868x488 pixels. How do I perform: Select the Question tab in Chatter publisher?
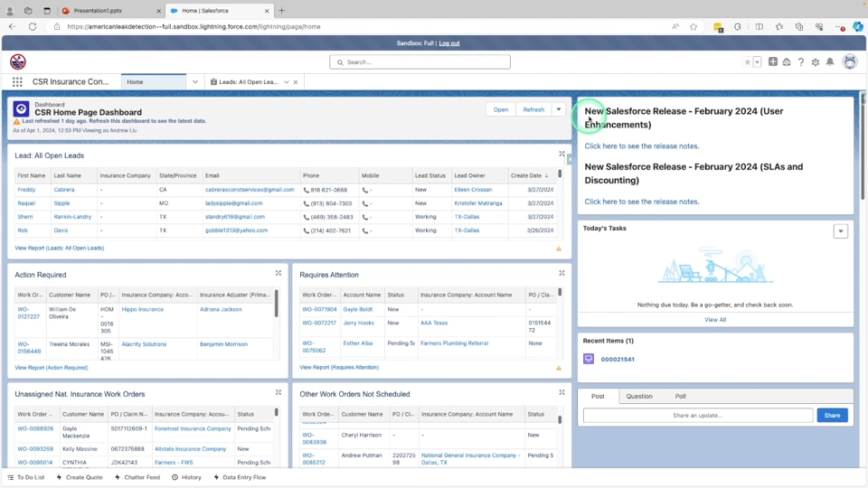pyautogui.click(x=639, y=396)
